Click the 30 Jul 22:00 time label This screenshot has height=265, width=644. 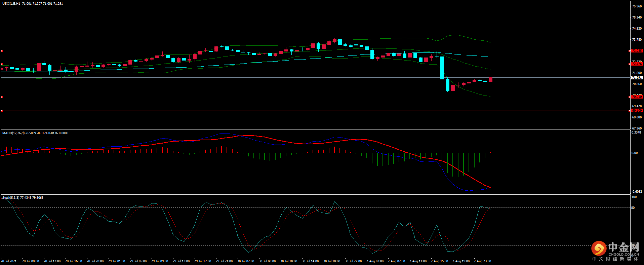point(353,261)
